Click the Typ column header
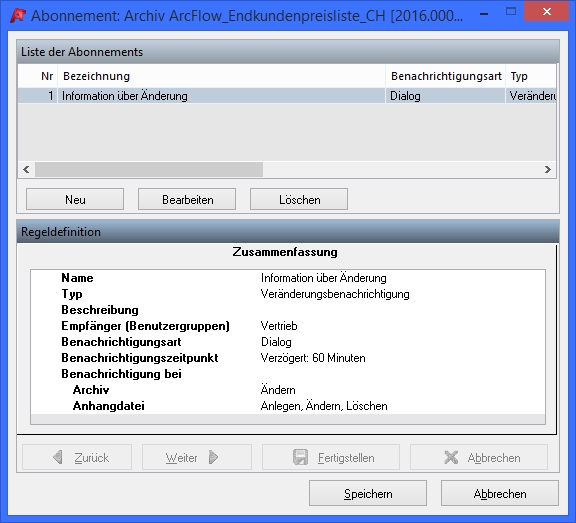Viewport: 576px width, 523px height. (531, 76)
